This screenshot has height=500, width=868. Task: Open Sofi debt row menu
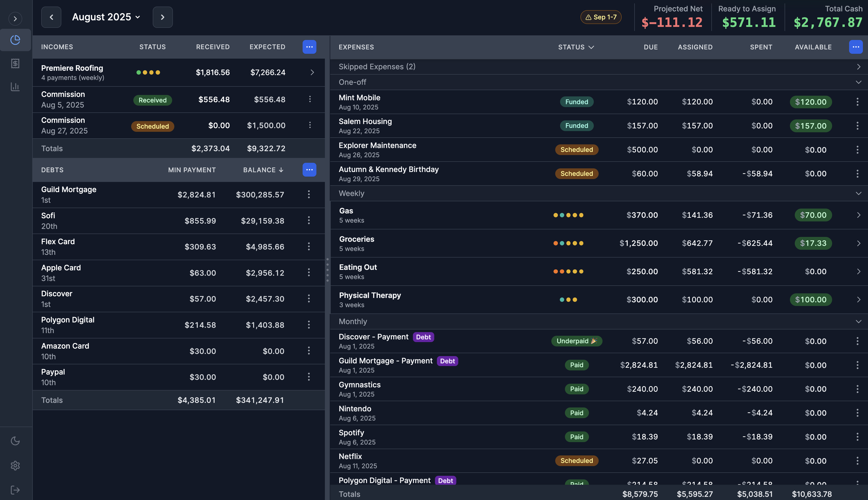click(x=309, y=220)
